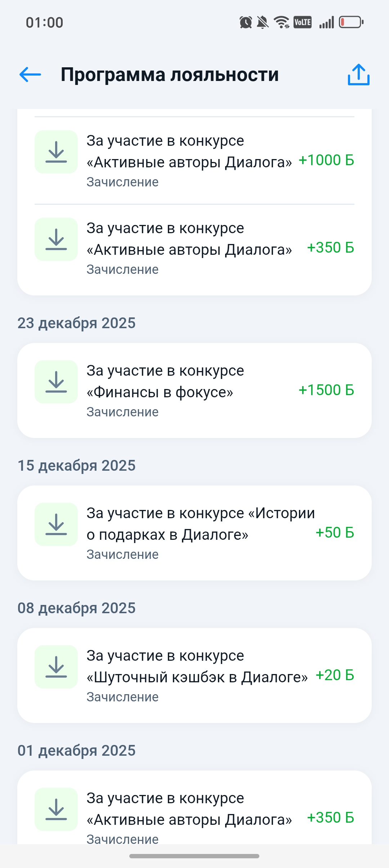Tap the +1500 Б amount
Screen dimensions: 389x868
[x=326, y=390]
